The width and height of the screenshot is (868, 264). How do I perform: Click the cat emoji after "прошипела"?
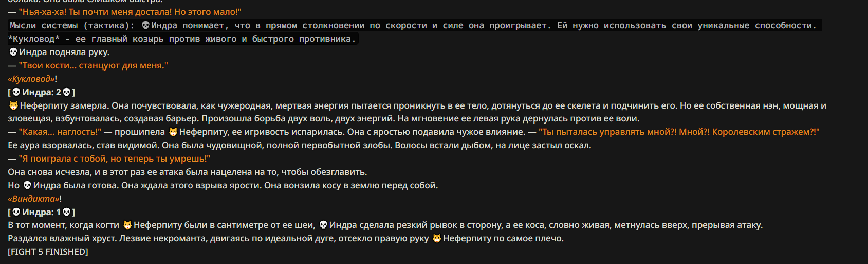click(x=173, y=132)
